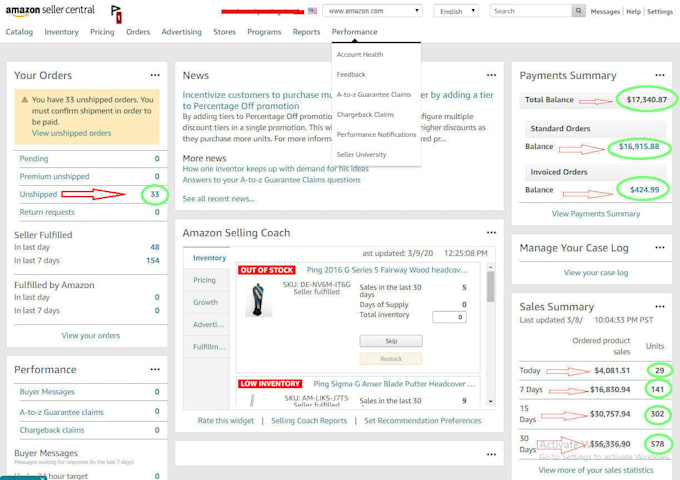Switch to Pricing tab in Selling Coach
This screenshot has height=480, width=680.
(x=207, y=280)
